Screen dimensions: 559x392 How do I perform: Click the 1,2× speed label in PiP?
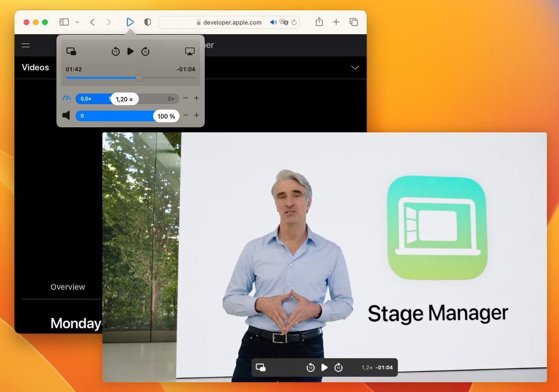[x=367, y=368]
